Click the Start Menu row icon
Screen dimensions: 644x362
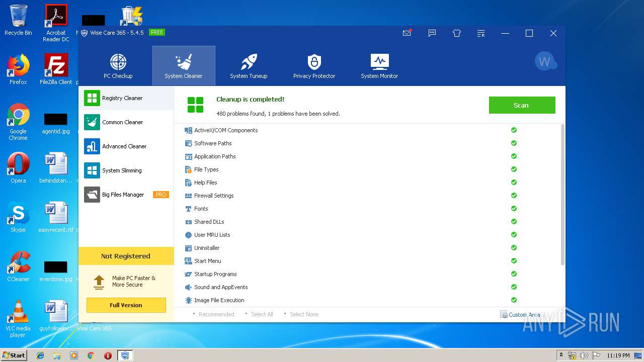pos(188,261)
